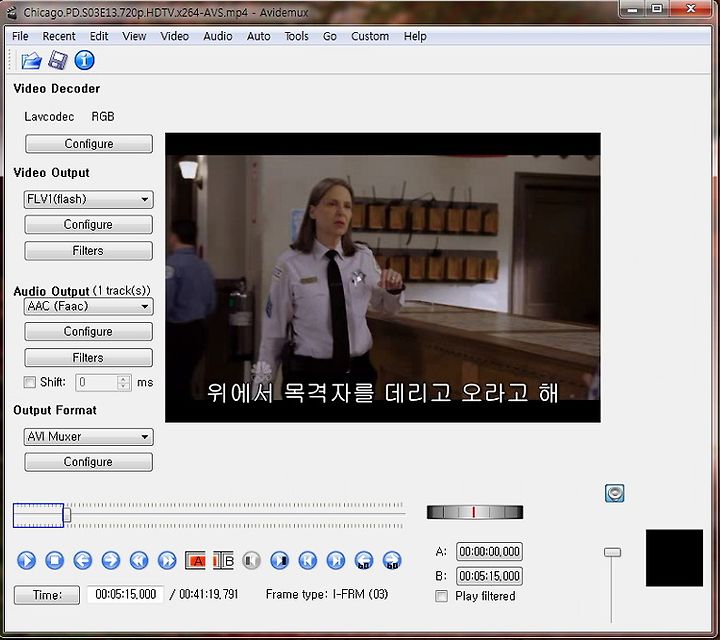
Task: Click the current time field 00:05:15.000
Action: click(125, 595)
